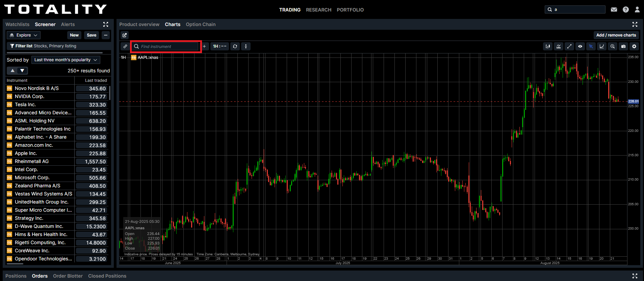Screen dimensions: 644x281
Task: Click the Save screener button
Action: 92,35
